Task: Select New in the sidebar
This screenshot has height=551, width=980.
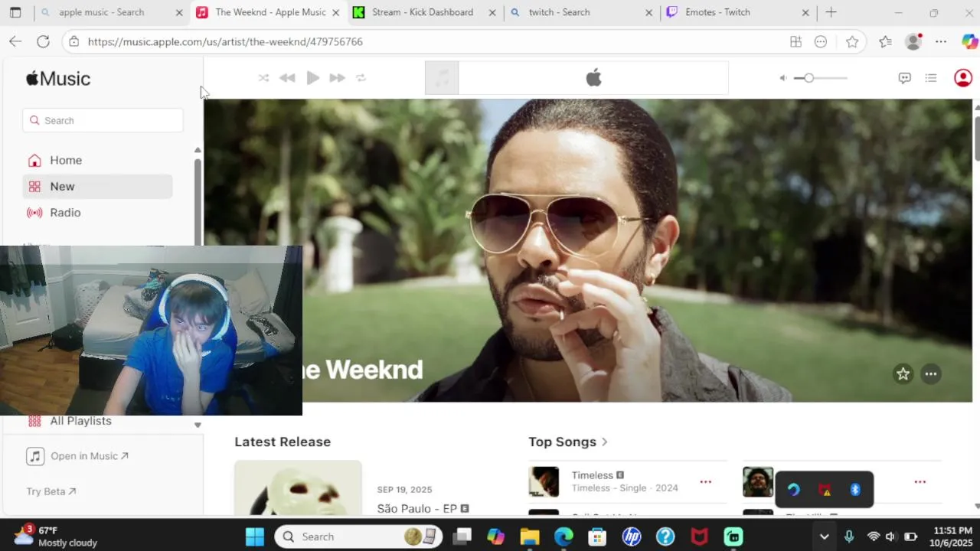Action: tap(97, 186)
